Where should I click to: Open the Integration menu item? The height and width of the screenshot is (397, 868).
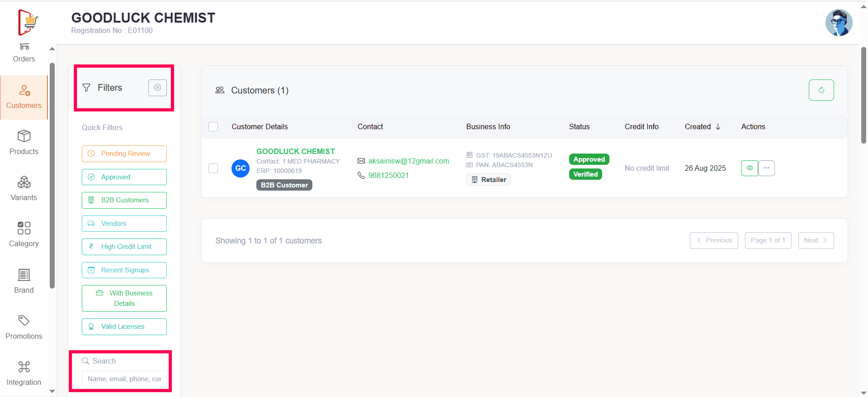(x=24, y=373)
